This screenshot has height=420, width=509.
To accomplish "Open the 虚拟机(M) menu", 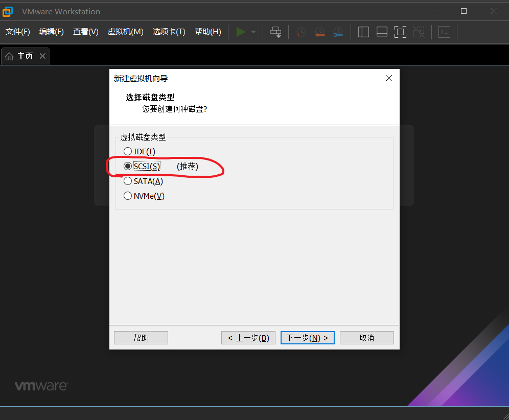I will coord(125,32).
